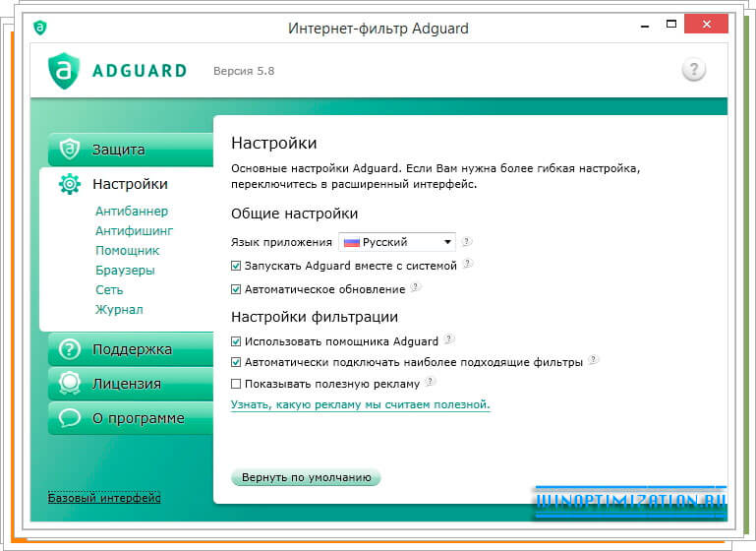Open help via the round question mark button
Screen dimensions: 756x551
(694, 70)
